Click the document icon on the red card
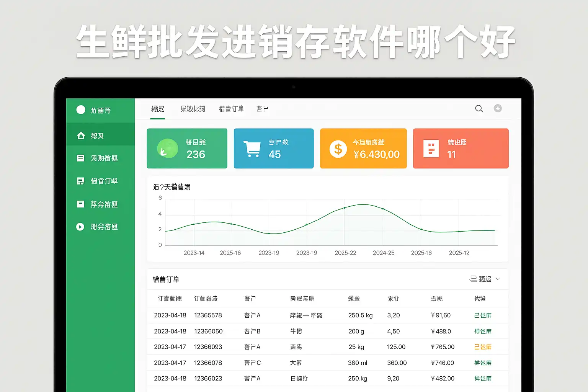The image size is (588, 392). [x=431, y=149]
